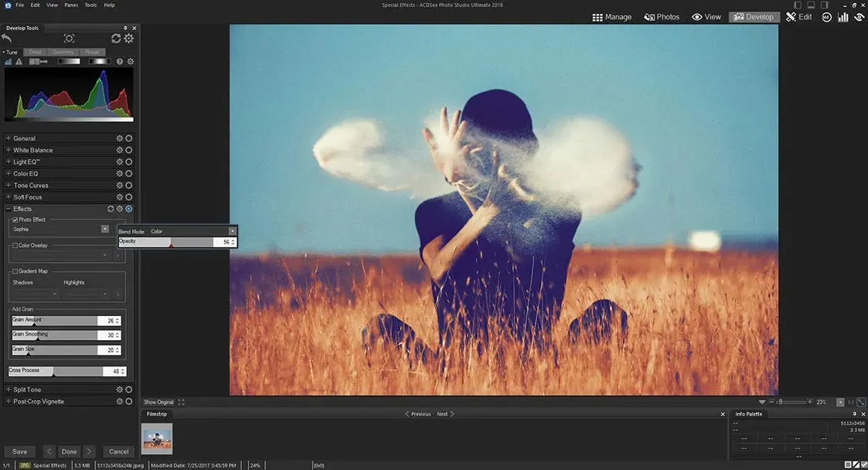The height and width of the screenshot is (470, 868).
Task: Enable the Gradient Map checkbox
Action: pyautogui.click(x=15, y=271)
